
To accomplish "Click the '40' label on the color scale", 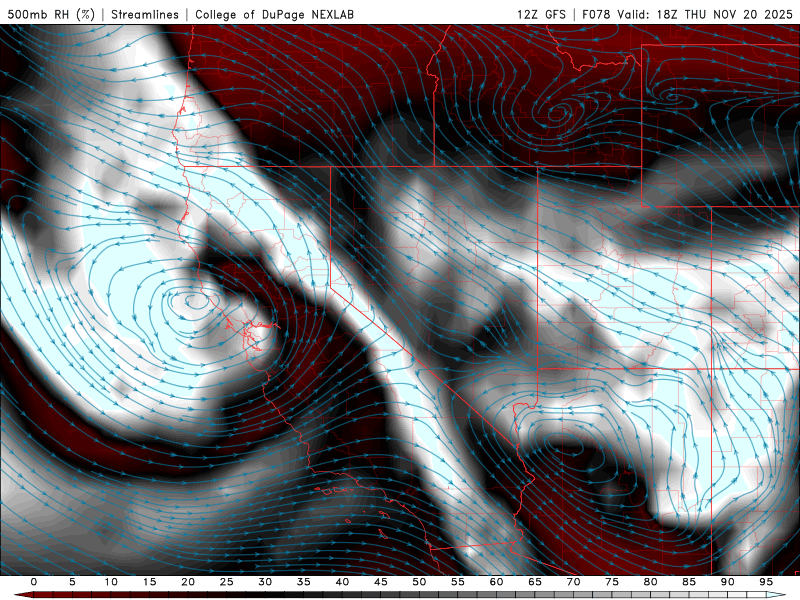I will (x=342, y=582).
